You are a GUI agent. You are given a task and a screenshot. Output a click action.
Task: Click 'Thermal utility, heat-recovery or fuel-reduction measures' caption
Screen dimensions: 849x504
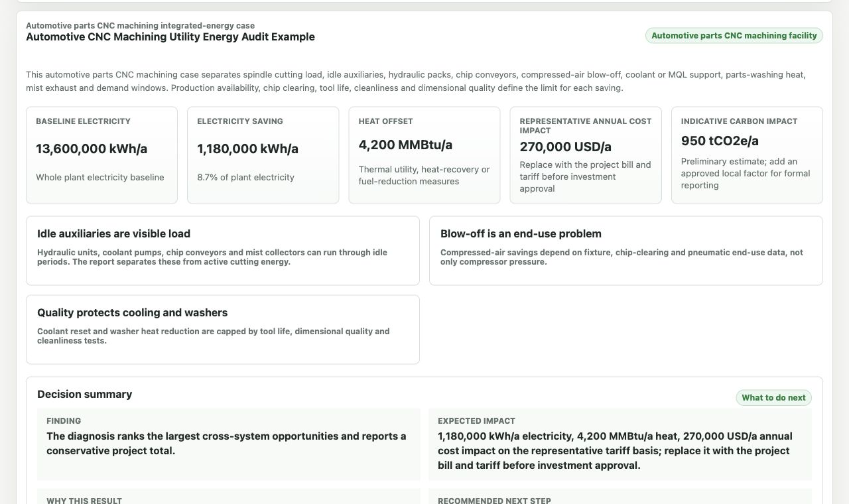coord(424,175)
